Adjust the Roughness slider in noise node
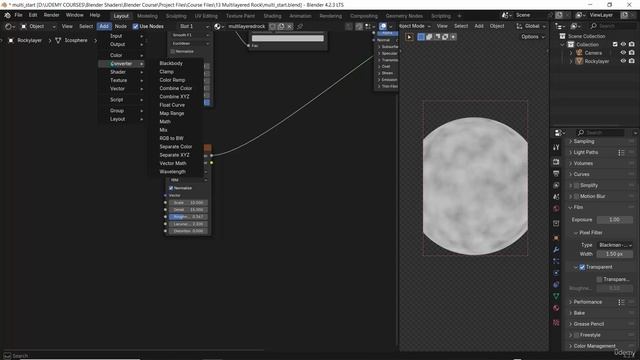The height and width of the screenshot is (360, 640). pos(188,217)
